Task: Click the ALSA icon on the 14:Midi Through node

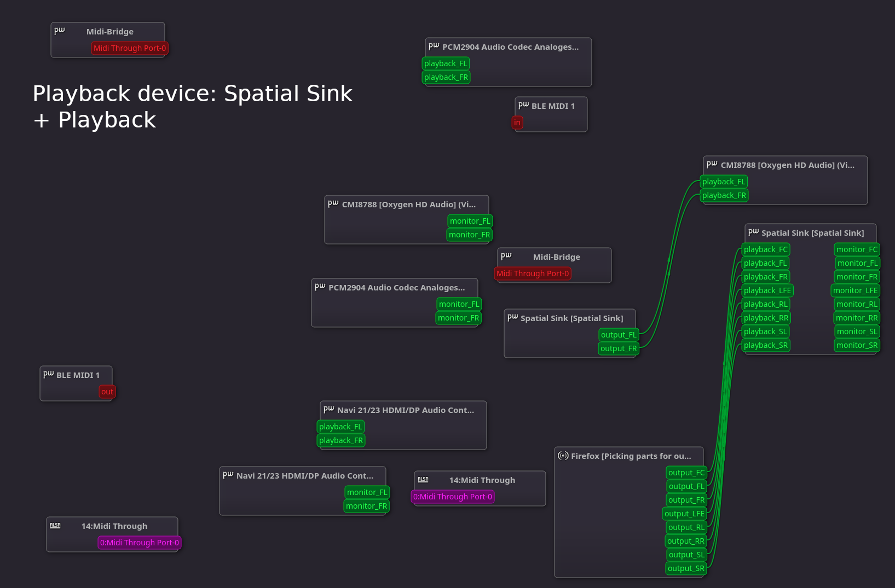Action: pyautogui.click(x=55, y=525)
